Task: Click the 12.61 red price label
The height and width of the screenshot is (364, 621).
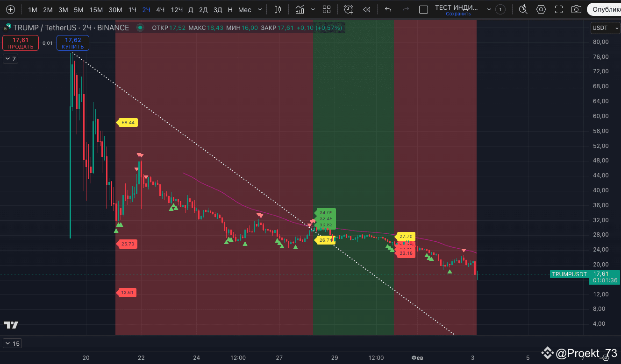Action: 127,293
